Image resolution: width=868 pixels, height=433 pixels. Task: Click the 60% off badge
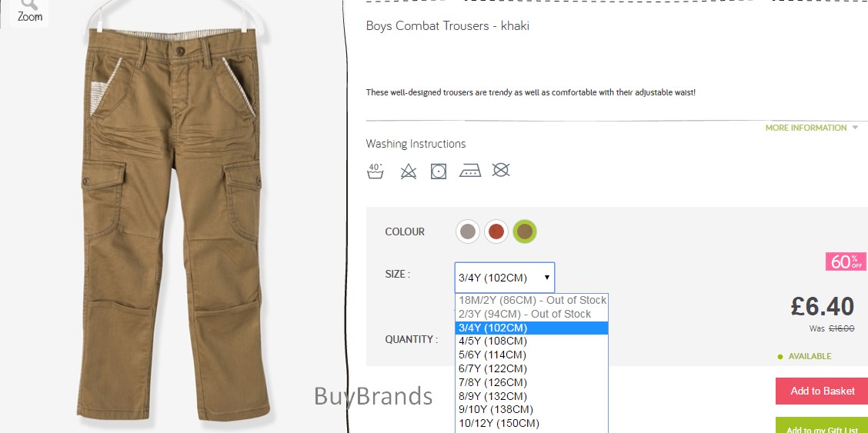[x=846, y=261]
